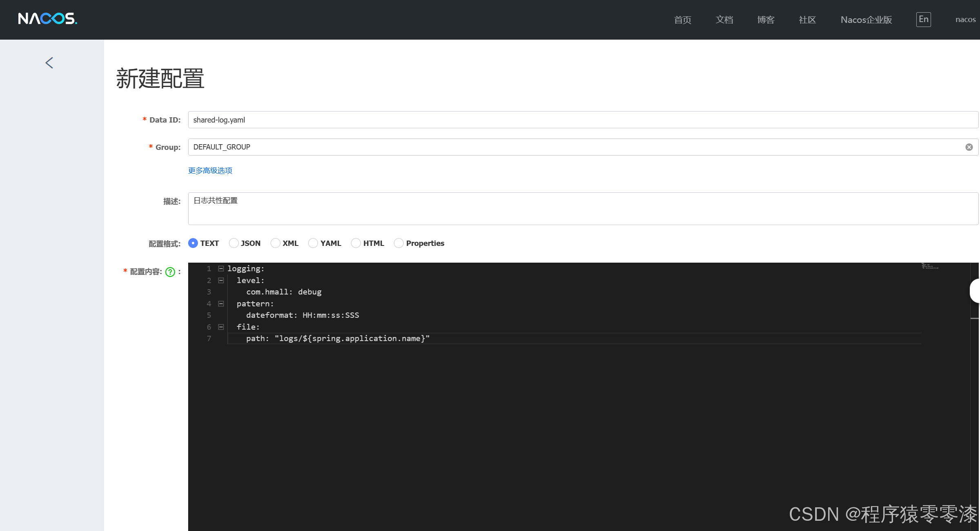Select the JSON format radio button
980x531 pixels.
click(233, 243)
